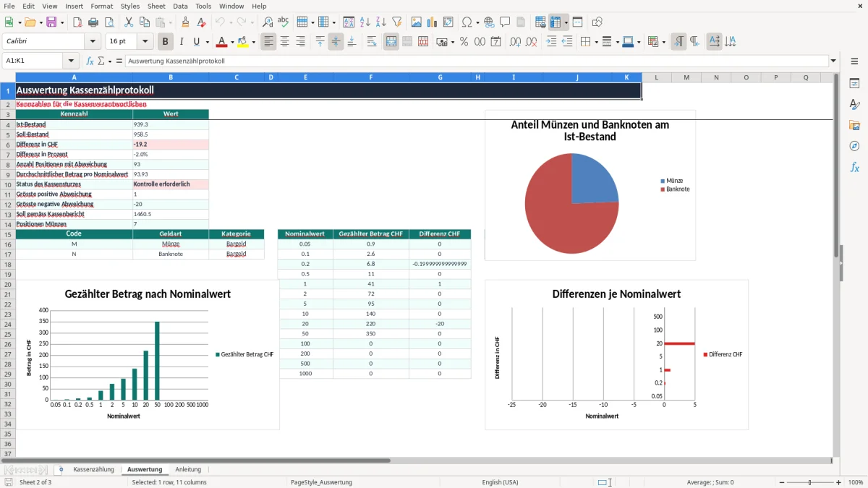Click the Print icon in toolbar
The height and width of the screenshot is (488, 868).
[x=93, y=22]
